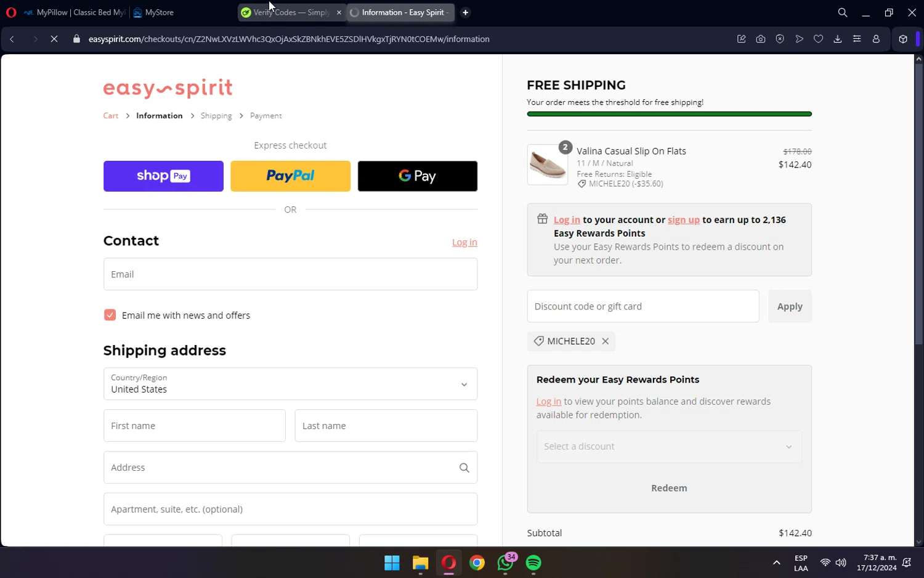Click the gift rewards icon
Viewport: 924px width, 578px height.
(542, 219)
